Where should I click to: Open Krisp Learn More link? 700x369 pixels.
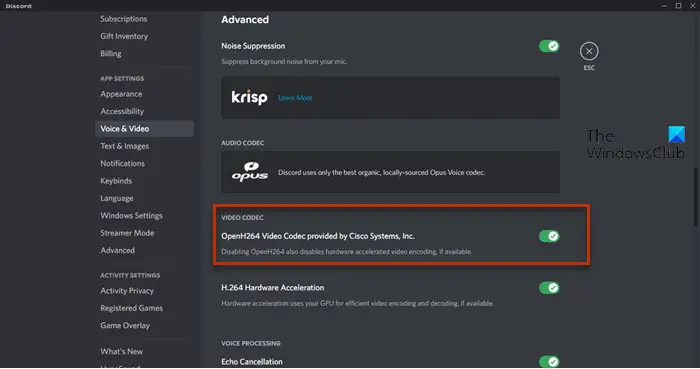point(295,98)
